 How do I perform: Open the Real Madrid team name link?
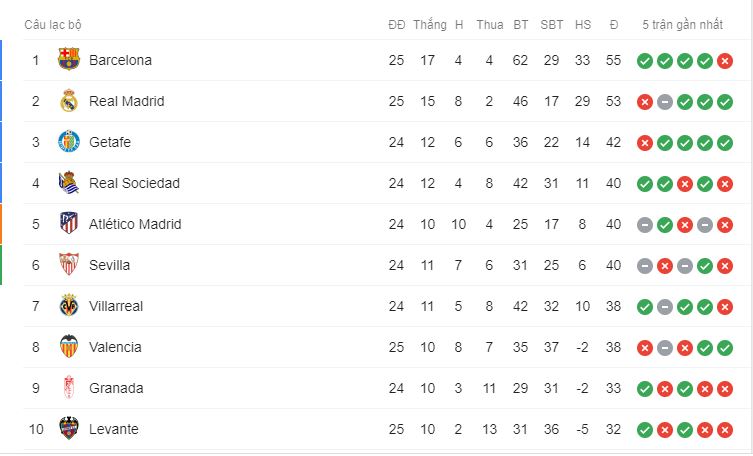[127, 101]
